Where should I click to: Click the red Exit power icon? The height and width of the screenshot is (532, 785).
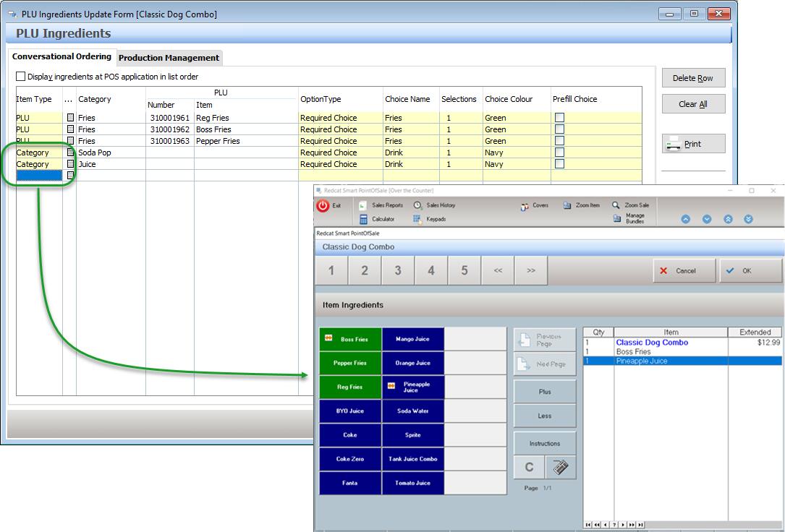[323, 206]
